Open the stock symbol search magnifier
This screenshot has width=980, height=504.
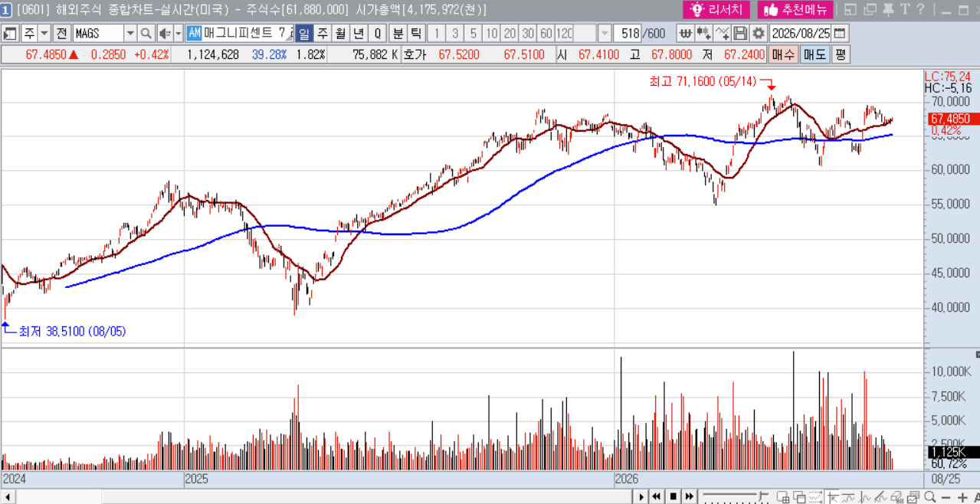pyautogui.click(x=146, y=34)
